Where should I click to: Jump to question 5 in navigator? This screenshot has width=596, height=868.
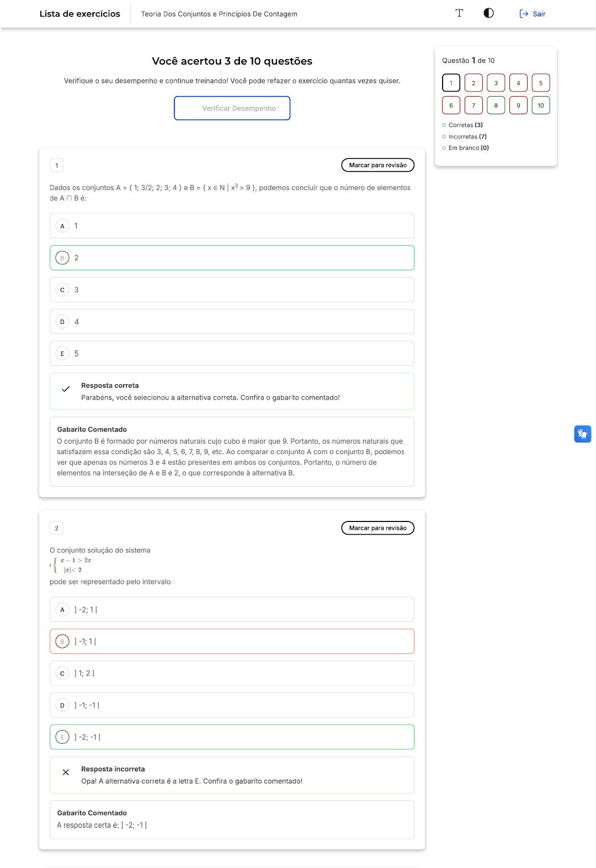click(x=541, y=83)
